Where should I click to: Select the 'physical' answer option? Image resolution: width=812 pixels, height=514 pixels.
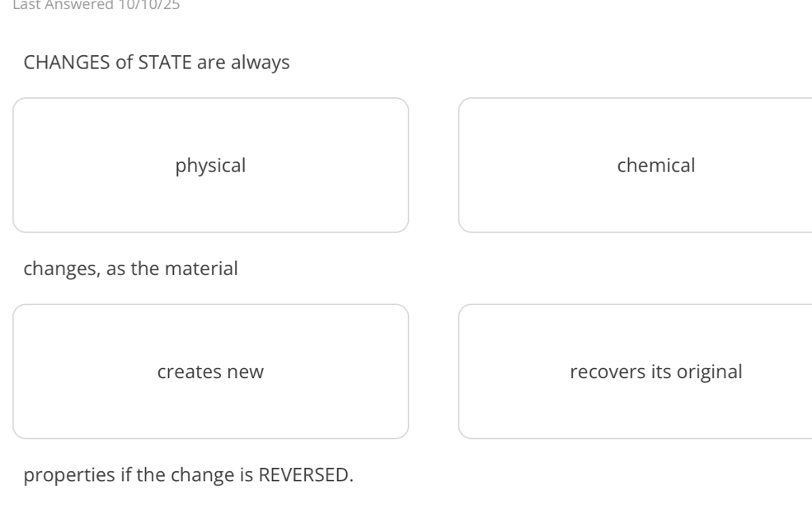(210, 166)
